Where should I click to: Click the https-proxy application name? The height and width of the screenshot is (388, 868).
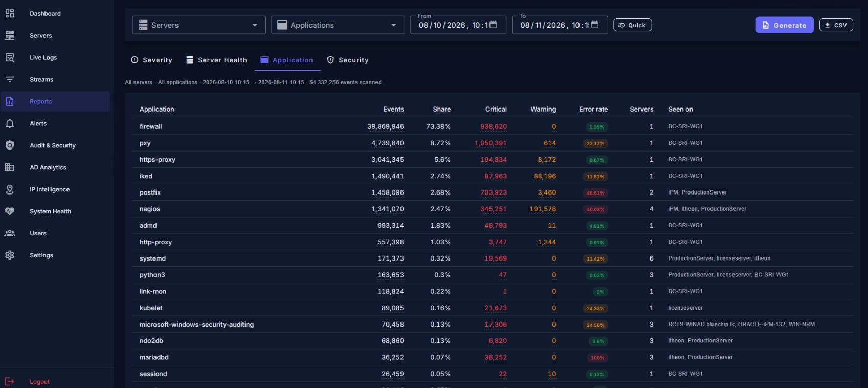click(x=158, y=160)
